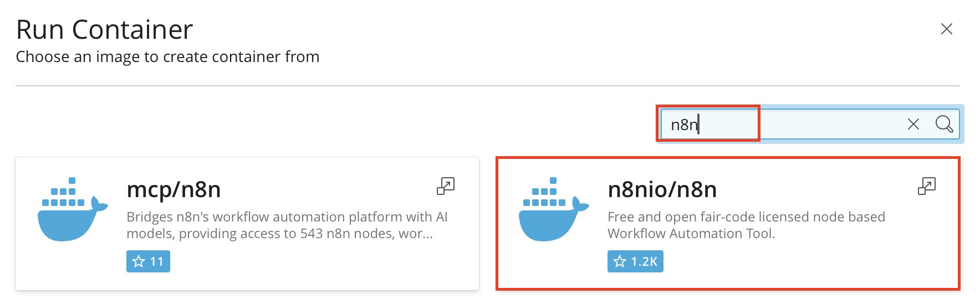Click the horizontal divider below the subtitle
This screenshot has height=299, width=980.
click(x=487, y=86)
